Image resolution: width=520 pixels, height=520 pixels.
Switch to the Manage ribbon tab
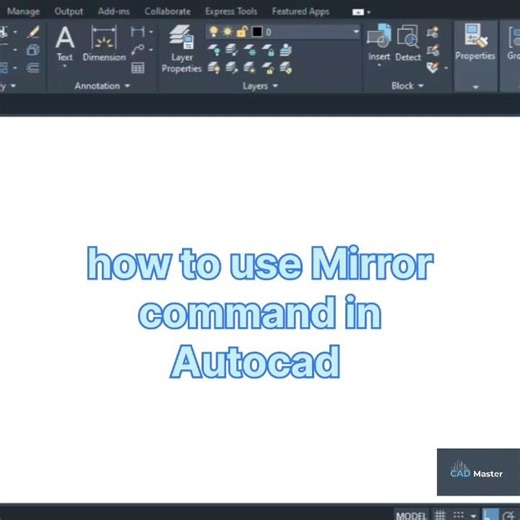pyautogui.click(x=23, y=12)
